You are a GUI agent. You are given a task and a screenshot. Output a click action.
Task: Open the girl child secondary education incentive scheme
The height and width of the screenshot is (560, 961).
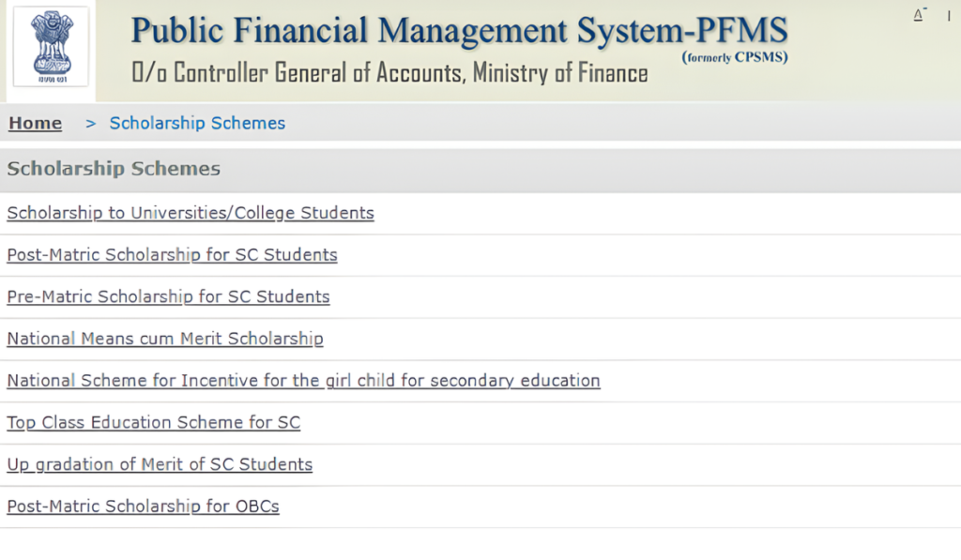[x=302, y=381]
